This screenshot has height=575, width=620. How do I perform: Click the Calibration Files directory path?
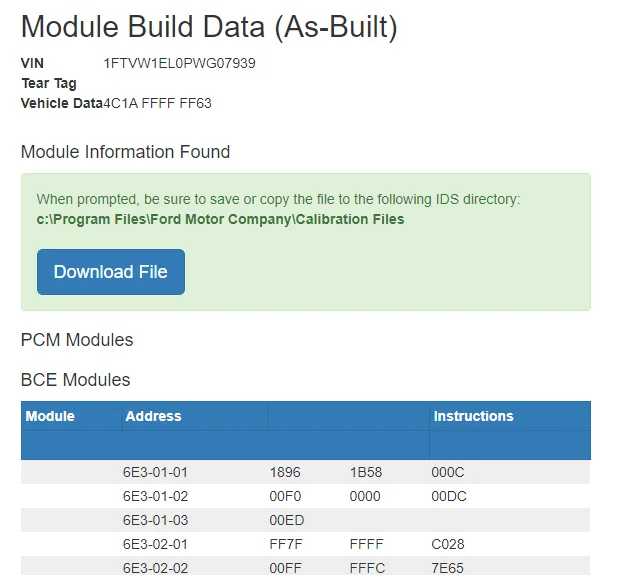(x=220, y=219)
